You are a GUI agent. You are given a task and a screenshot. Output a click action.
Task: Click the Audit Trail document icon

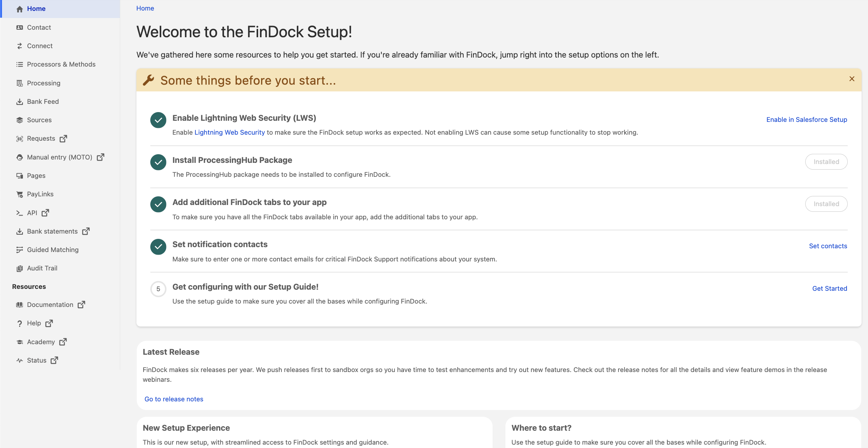tap(20, 268)
